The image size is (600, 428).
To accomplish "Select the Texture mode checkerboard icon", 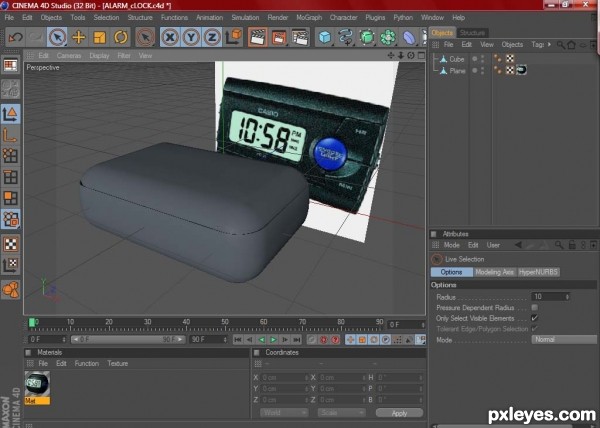I will point(10,244).
